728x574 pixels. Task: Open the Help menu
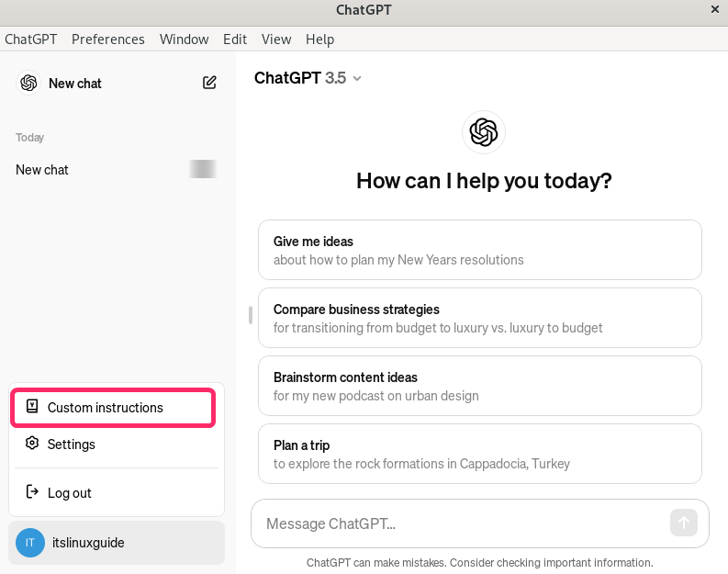[319, 39]
